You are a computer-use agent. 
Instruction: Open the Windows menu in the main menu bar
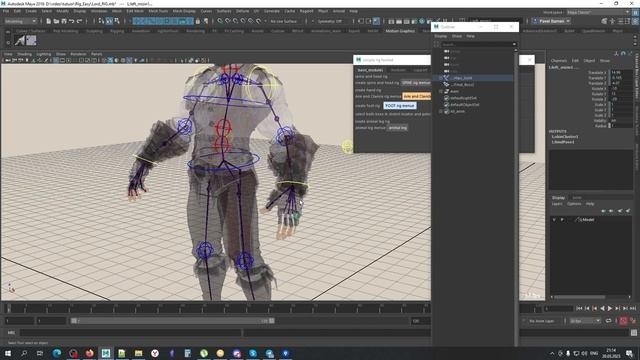coord(99,11)
